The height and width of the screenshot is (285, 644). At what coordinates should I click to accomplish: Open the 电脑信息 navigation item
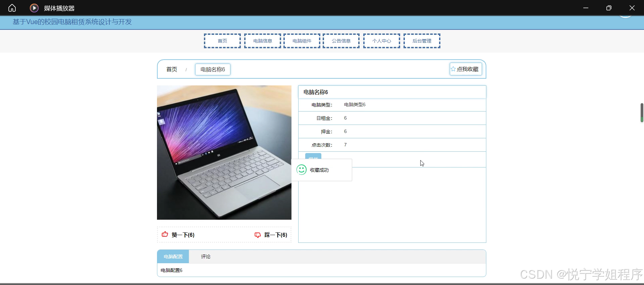point(263,41)
